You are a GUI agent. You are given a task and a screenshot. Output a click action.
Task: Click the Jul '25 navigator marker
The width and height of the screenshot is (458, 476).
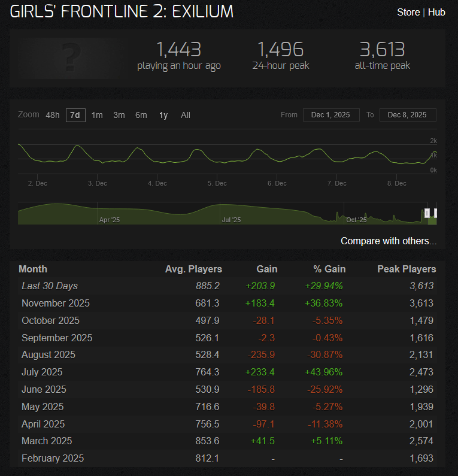pyautogui.click(x=231, y=220)
